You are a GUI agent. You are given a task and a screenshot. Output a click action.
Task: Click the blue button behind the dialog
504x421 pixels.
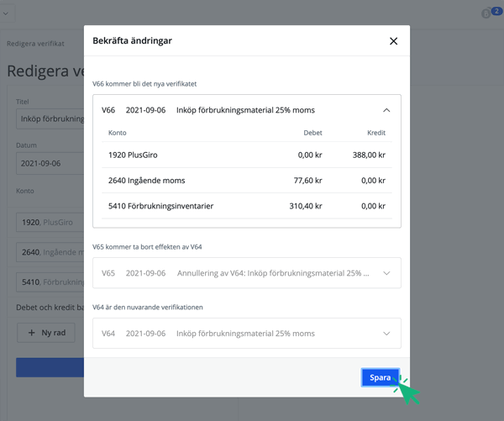50,367
